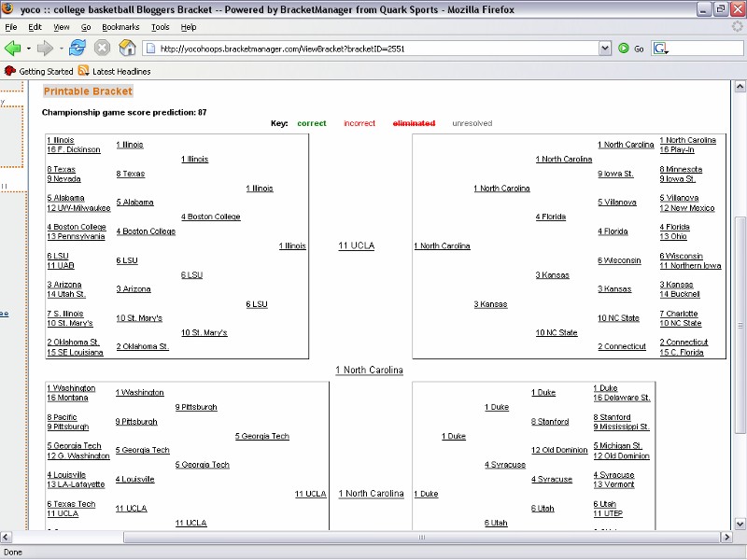747x560 pixels.
Task: Click 12 UW-Milwaukee team entry
Action: pos(78,208)
